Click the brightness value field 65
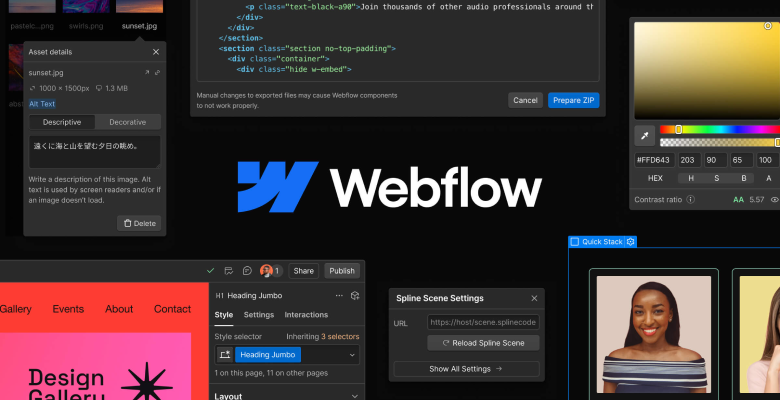The image size is (780, 400). pos(742,160)
